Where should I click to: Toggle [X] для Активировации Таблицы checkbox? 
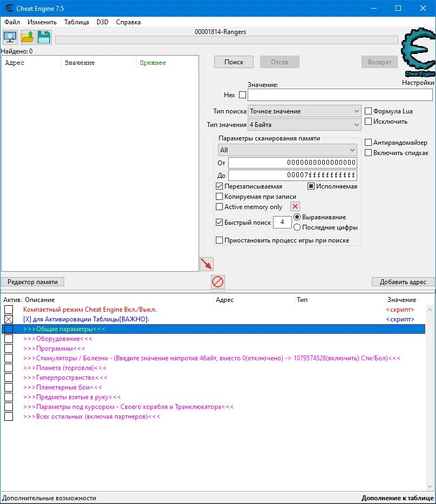coord(9,319)
